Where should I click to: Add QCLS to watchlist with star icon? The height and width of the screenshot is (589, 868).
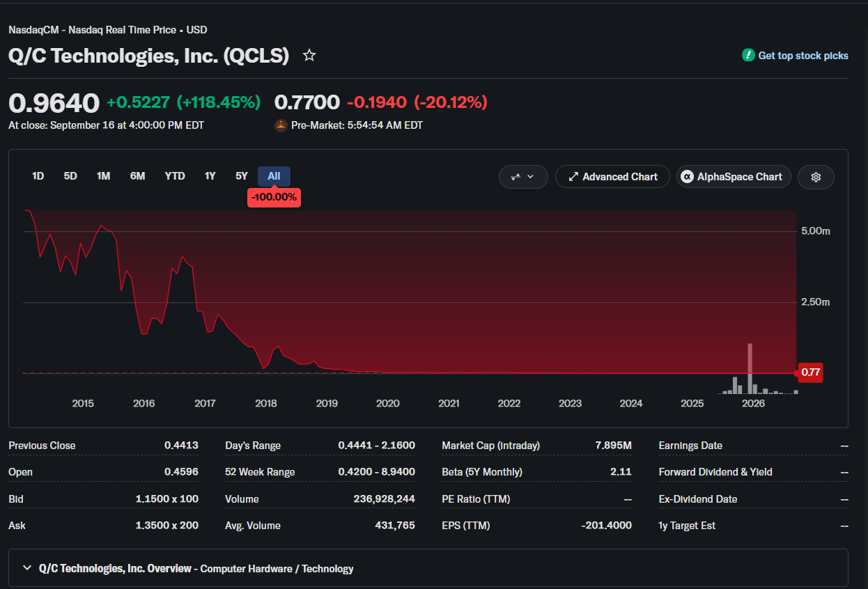[309, 55]
